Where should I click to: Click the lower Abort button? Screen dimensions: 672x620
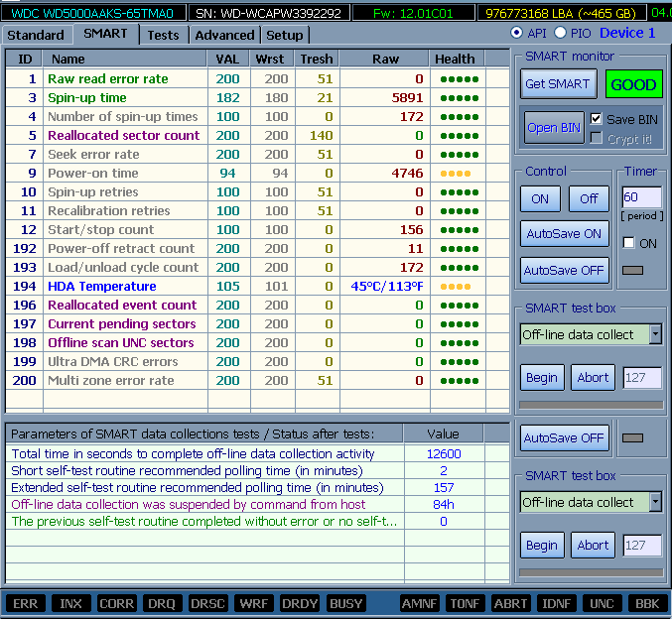593,545
